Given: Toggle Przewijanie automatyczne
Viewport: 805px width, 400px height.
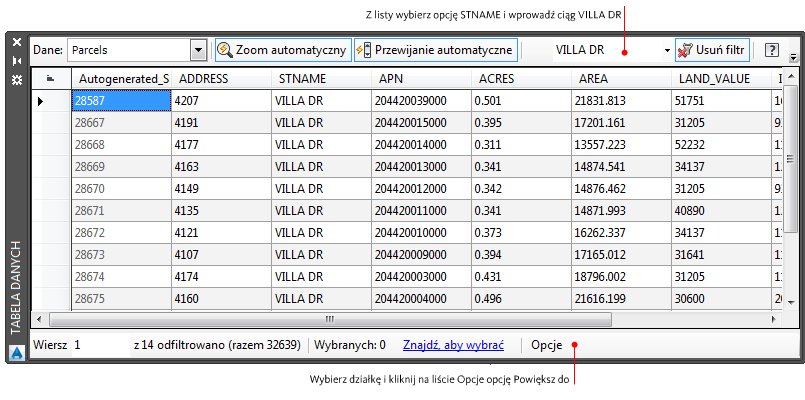Looking at the screenshot, I should click(435, 50).
